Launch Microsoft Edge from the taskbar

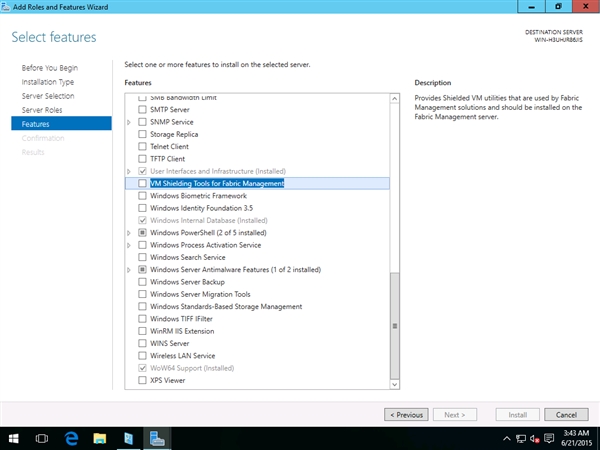click(71, 439)
